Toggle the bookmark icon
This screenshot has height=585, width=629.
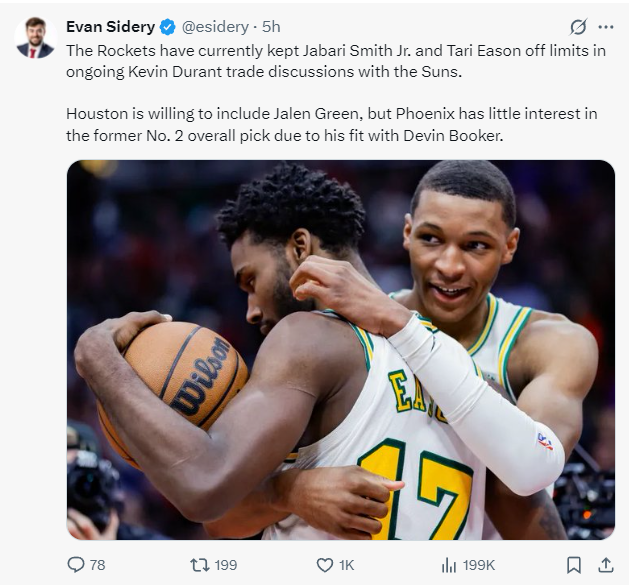[x=573, y=565]
